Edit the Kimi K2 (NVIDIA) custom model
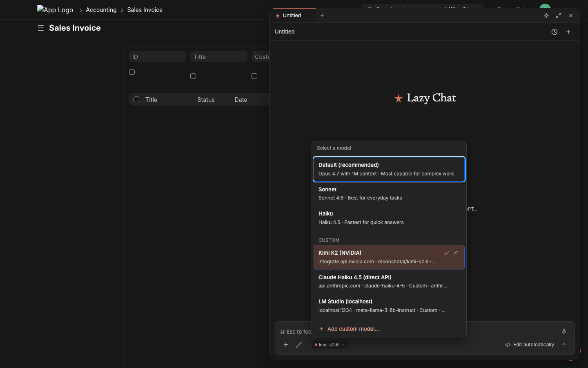The image size is (588, 368). click(456, 253)
